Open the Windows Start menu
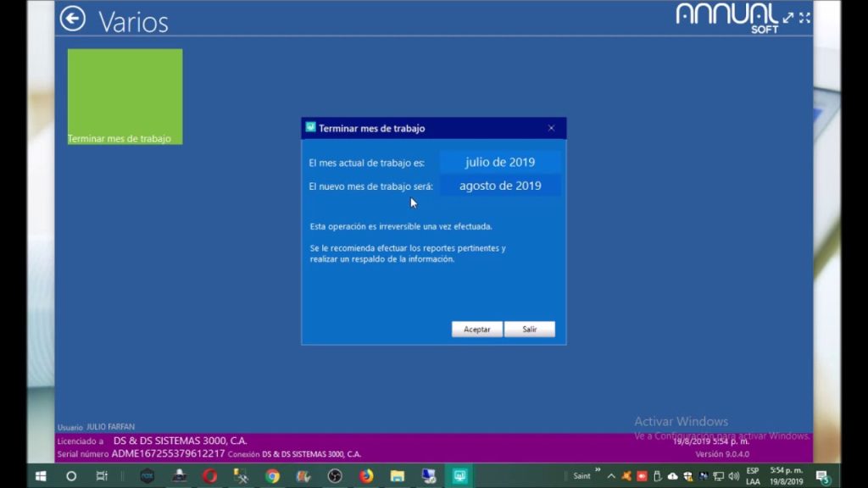The width and height of the screenshot is (868, 488). (x=40, y=475)
